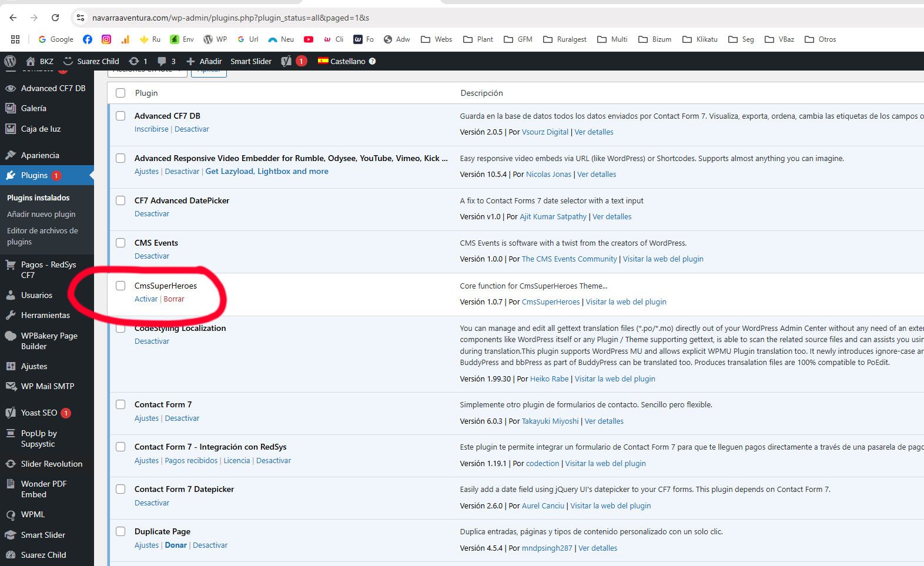Sort by Plugin column header
The height and width of the screenshot is (566, 924).
coord(146,93)
